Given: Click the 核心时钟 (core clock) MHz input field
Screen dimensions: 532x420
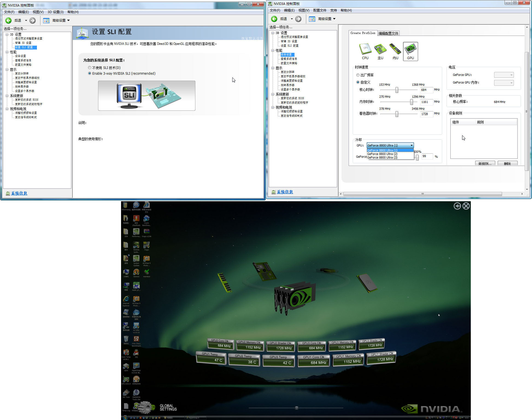Looking at the screenshot, I should coord(426,90).
